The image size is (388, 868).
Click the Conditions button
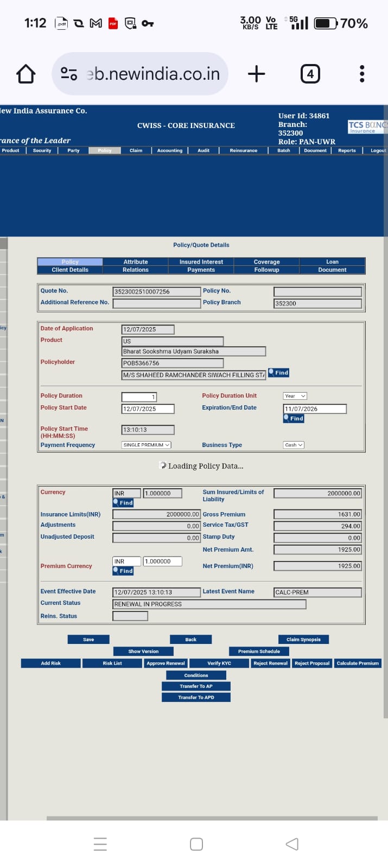coord(196,675)
